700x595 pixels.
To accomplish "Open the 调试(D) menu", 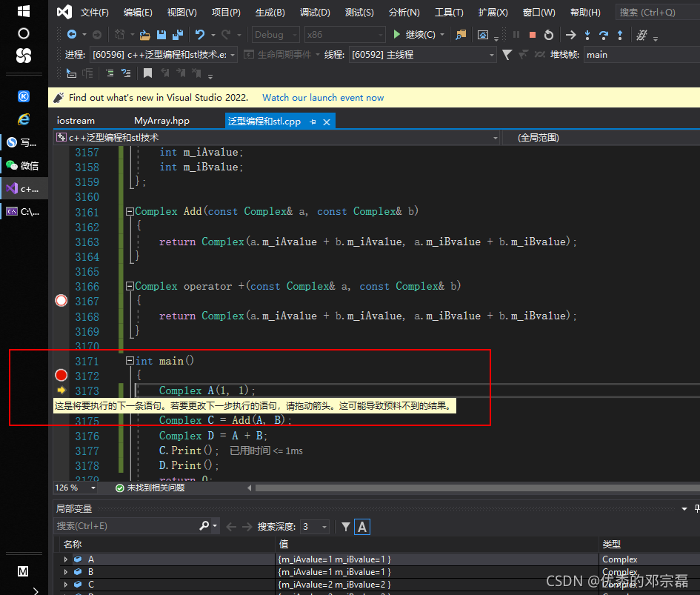I will tap(315, 12).
